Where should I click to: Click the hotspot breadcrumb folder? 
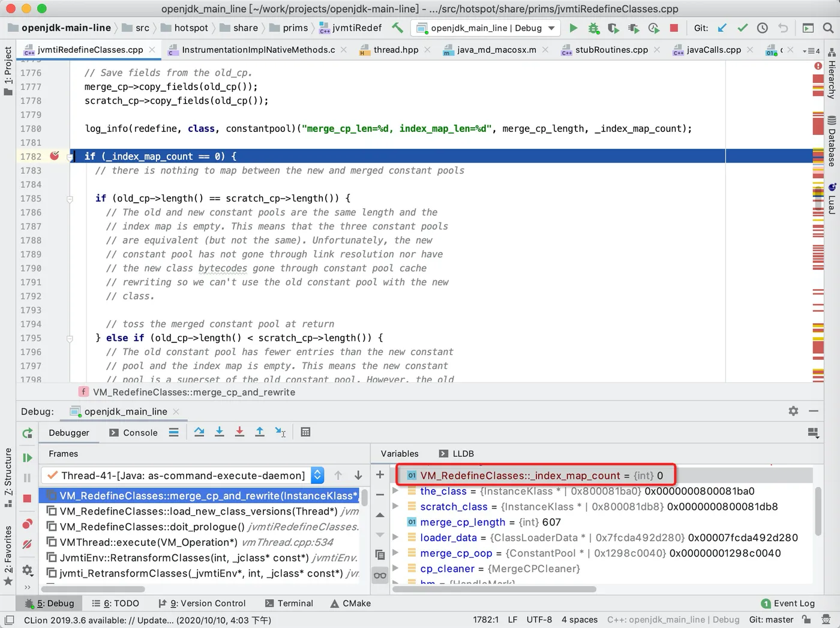tap(185, 28)
